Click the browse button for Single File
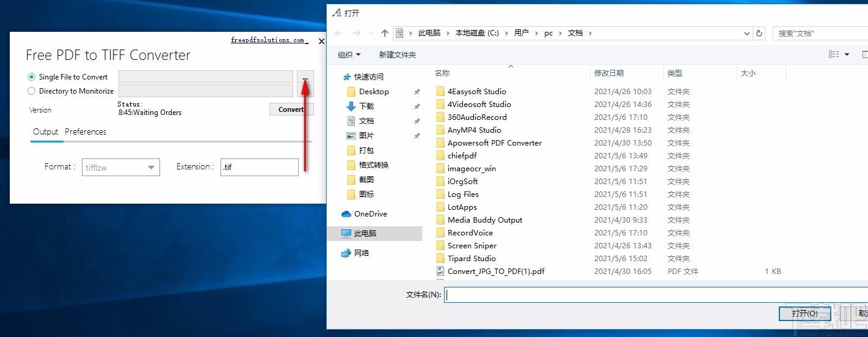The image size is (868, 337). (x=305, y=77)
